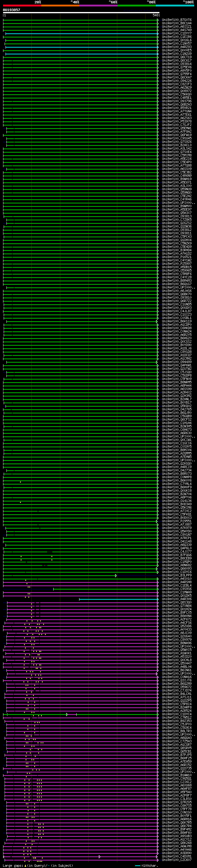
Task: Open hit UniRef100_A8ISZ1
Action: coord(176,26)
